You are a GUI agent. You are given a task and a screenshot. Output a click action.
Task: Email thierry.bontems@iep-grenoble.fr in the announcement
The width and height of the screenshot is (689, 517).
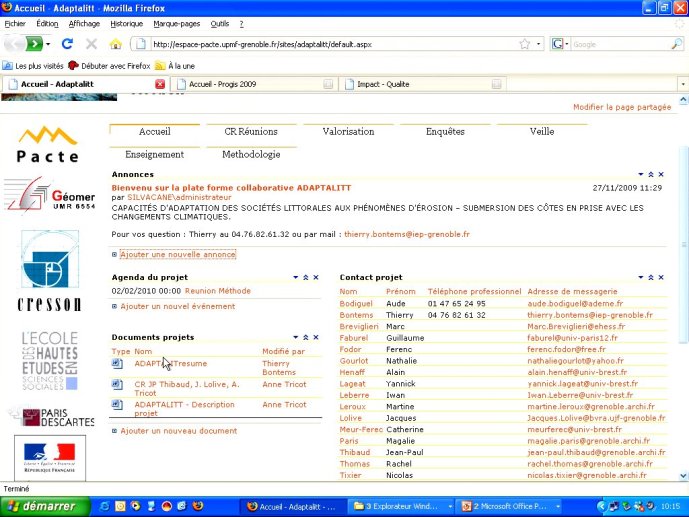407,234
